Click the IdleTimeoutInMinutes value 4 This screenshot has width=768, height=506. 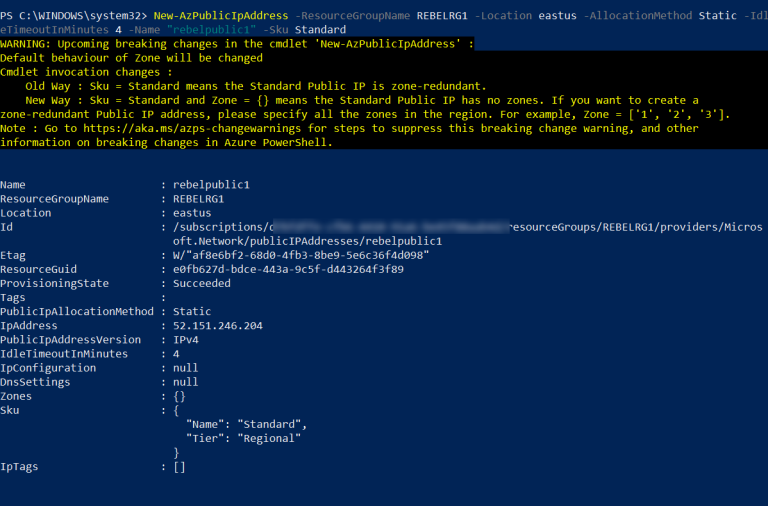(176, 354)
